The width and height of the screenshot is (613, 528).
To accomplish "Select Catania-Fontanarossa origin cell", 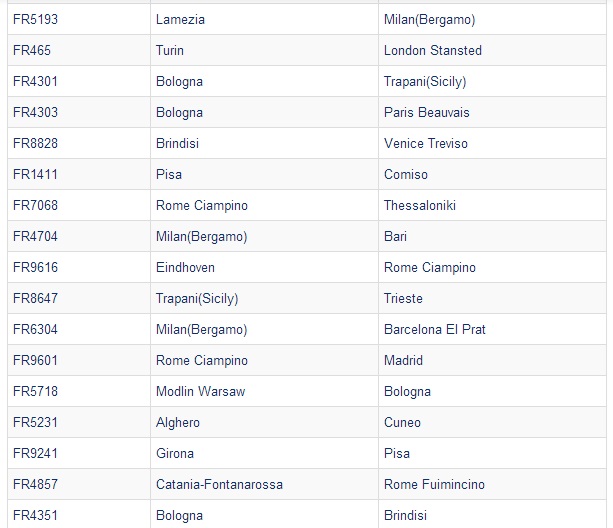I will tap(264, 484).
